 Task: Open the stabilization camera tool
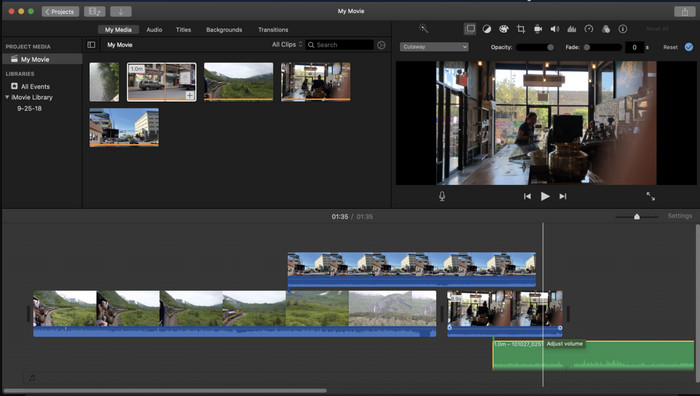(x=538, y=29)
